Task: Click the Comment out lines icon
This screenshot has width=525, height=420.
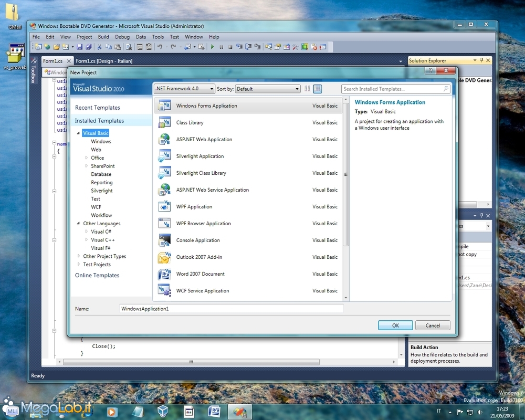Action: (x=140, y=47)
